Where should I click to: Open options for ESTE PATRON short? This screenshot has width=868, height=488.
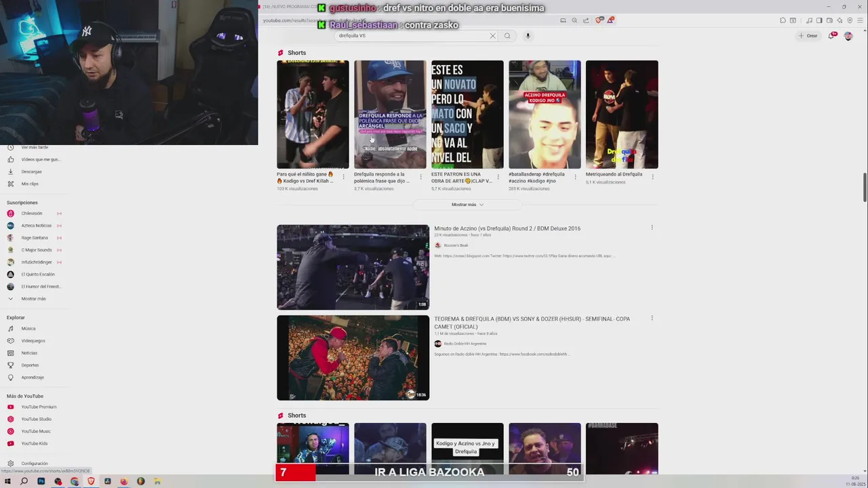pyautogui.click(x=498, y=177)
